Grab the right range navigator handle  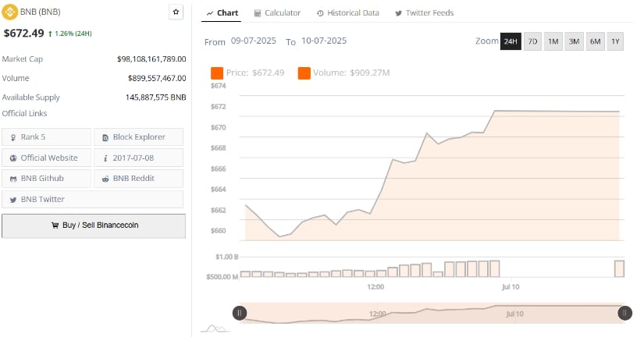[624, 313]
